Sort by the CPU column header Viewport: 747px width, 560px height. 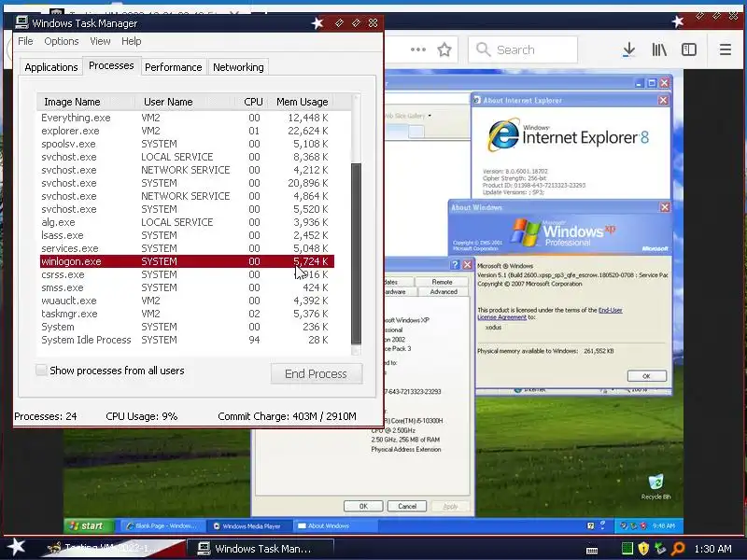pyautogui.click(x=252, y=102)
